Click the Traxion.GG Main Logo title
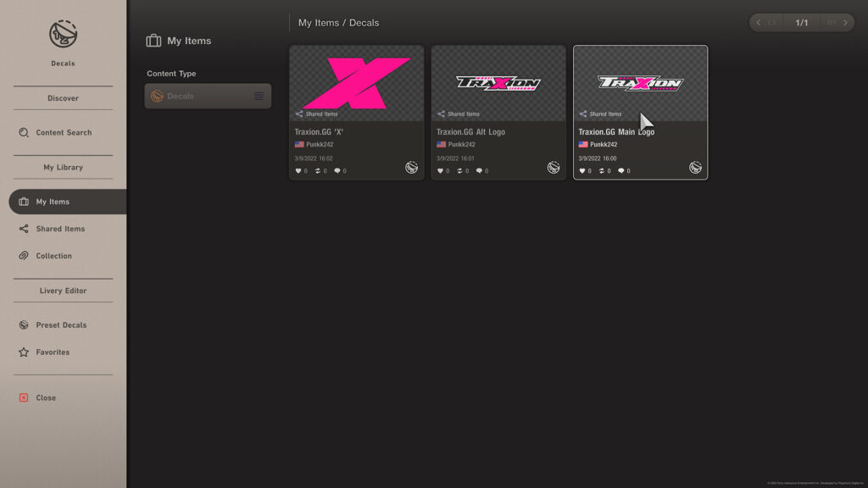This screenshot has width=868, height=488. coord(616,132)
